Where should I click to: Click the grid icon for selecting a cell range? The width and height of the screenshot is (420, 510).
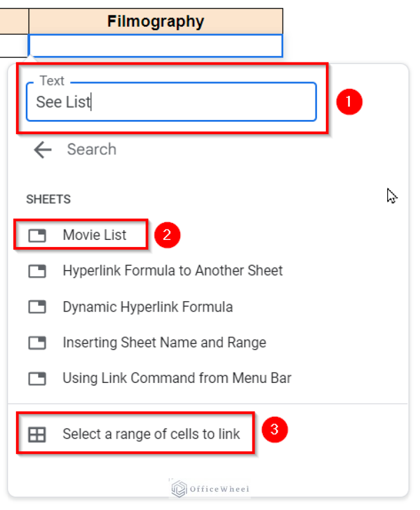pos(37,433)
